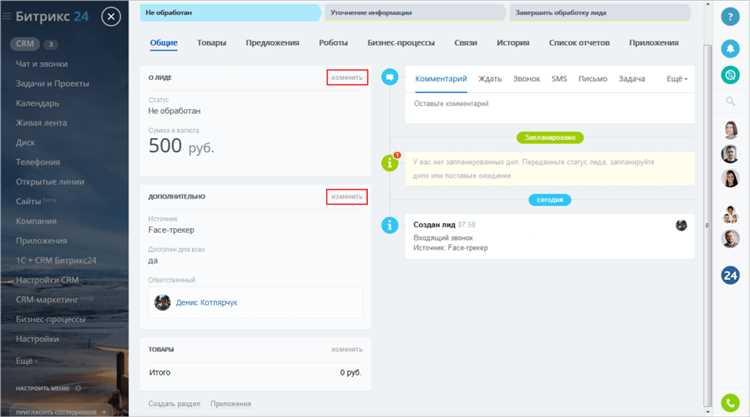
Task: Switch to the Товары tab
Action: click(x=211, y=43)
